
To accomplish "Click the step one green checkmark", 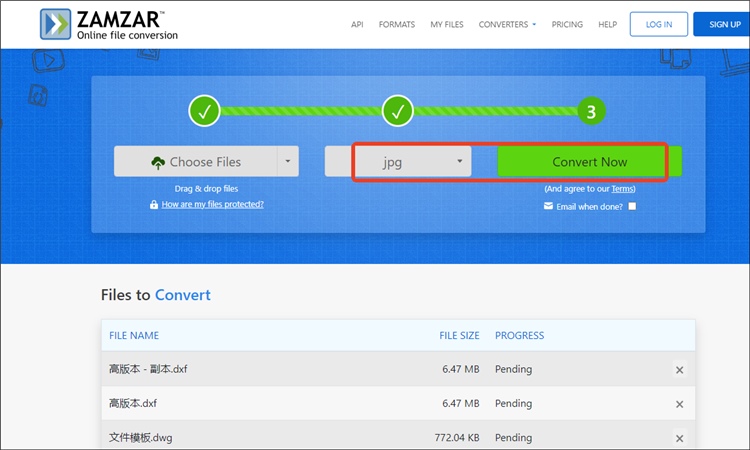I will pos(204,111).
